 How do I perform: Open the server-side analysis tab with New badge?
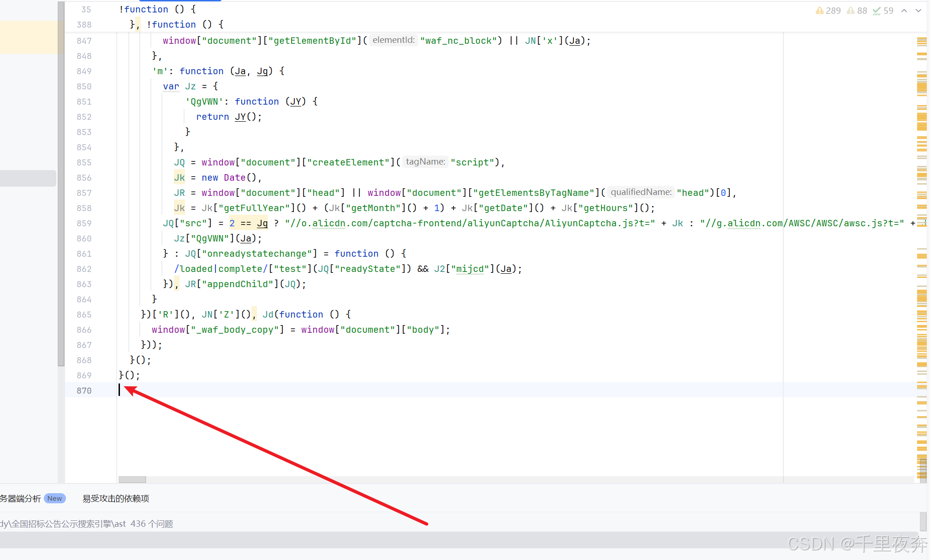click(21, 498)
